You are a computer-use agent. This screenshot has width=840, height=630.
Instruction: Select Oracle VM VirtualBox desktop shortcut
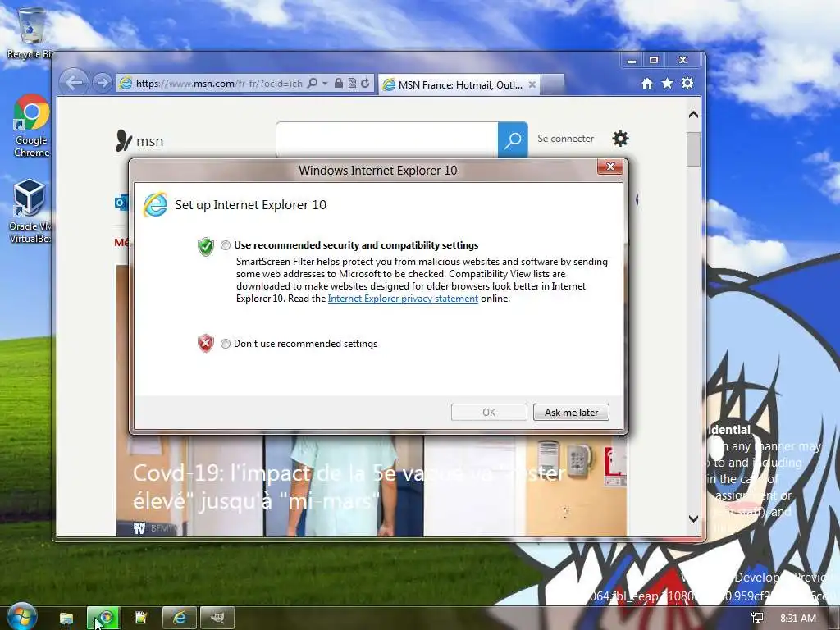[x=30, y=211]
